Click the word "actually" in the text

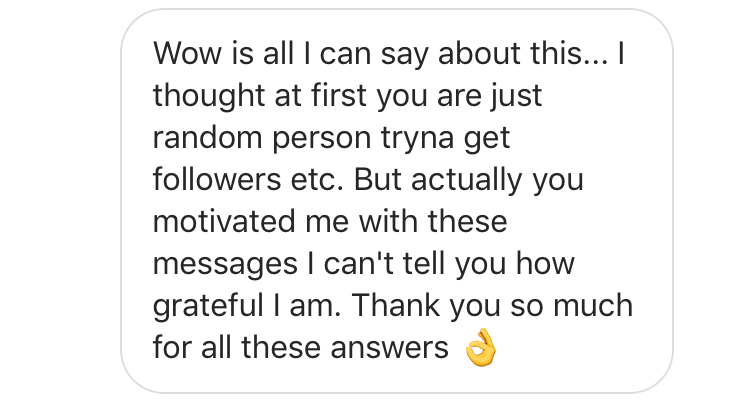[466, 180]
